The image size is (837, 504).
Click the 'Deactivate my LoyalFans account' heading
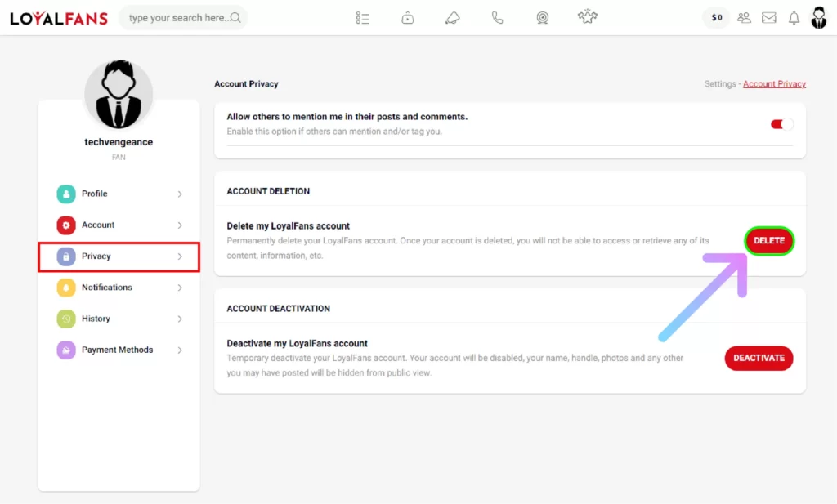[x=297, y=343]
